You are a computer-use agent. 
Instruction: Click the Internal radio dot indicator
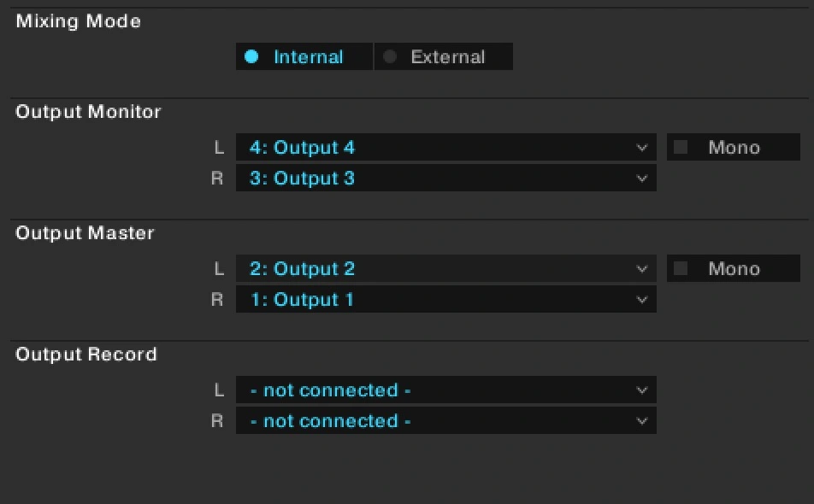251,57
